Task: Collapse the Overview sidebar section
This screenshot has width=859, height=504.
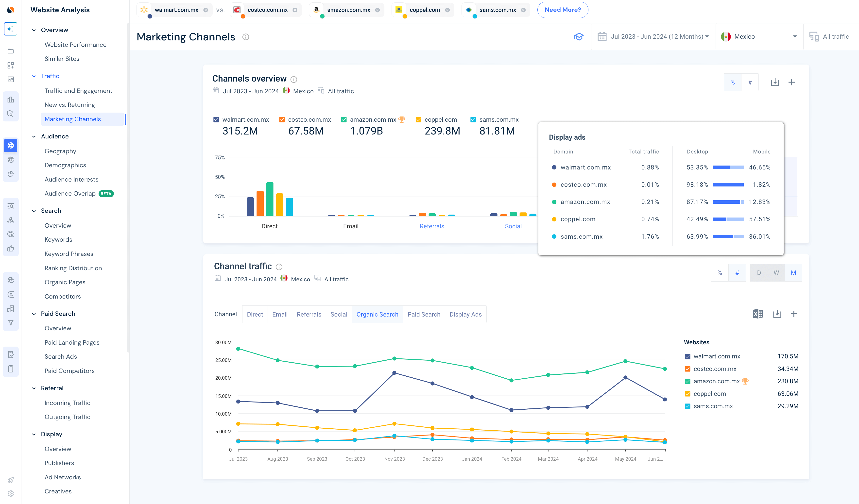Action: click(34, 30)
